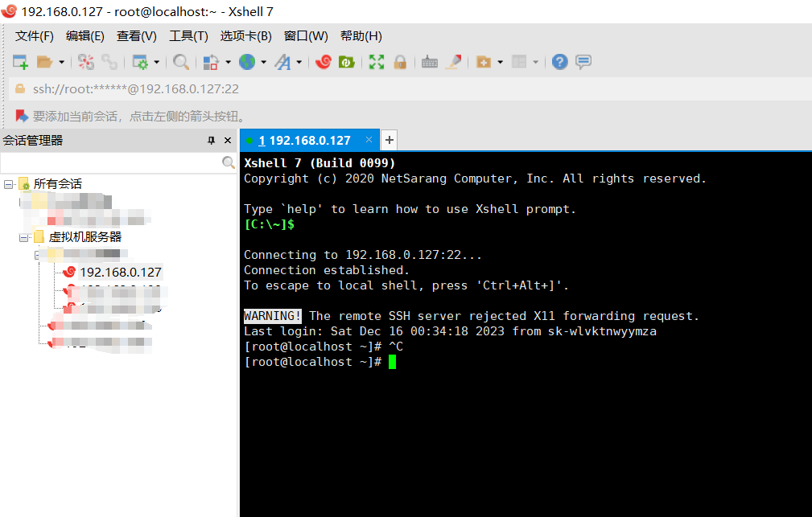Collapse the 虚拟机服务器 tree node
Viewport: 812px width, 517px height.
(23, 238)
